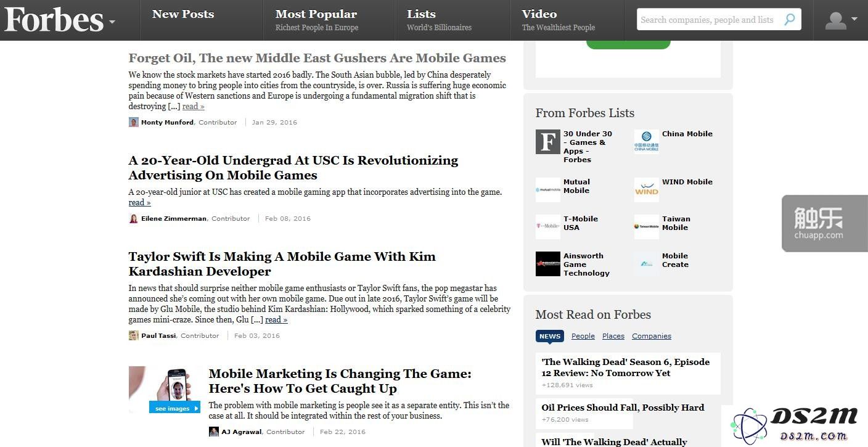Viewport: 868px width, 447px height.
Task: Open 'The Walking Dead Season 6' review
Action: click(x=626, y=367)
